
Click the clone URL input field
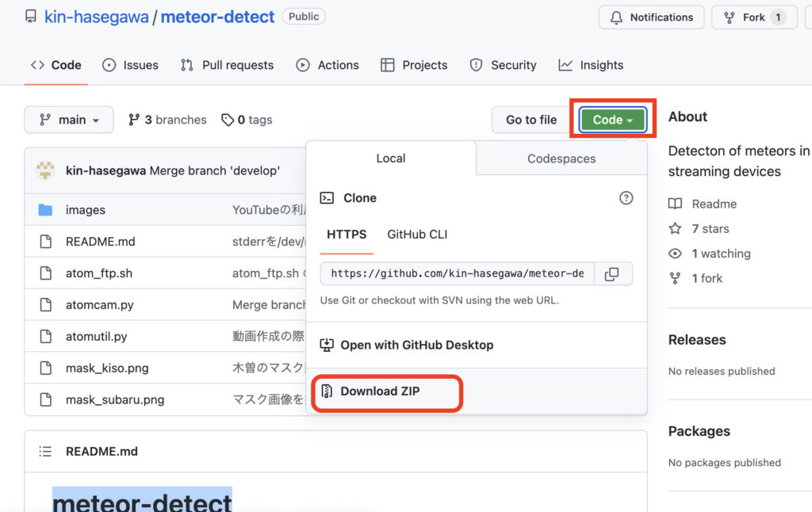[x=458, y=274]
